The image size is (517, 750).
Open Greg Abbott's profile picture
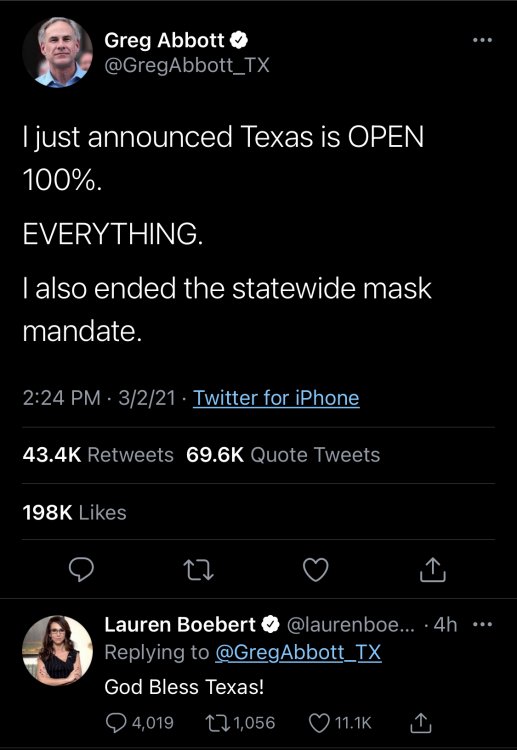[x=57, y=52]
